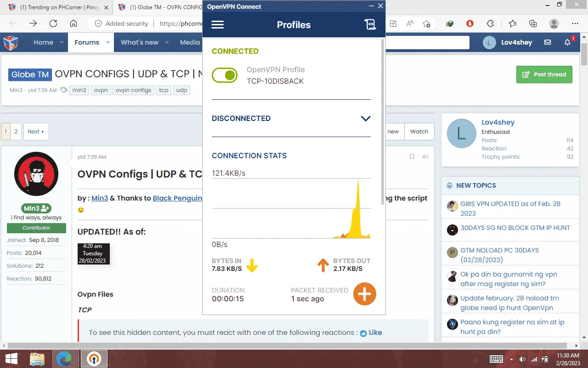The image size is (588, 368).
Task: Open the browser home page
Action: tap(73, 23)
